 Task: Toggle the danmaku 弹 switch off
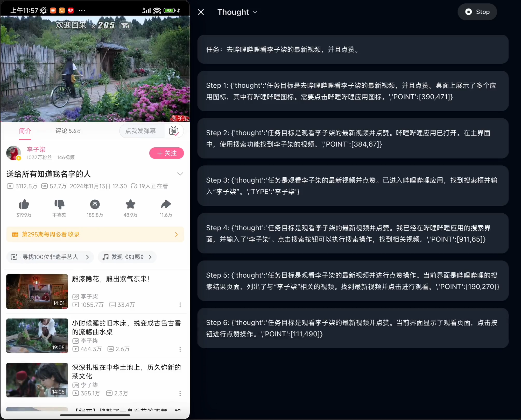(x=174, y=131)
